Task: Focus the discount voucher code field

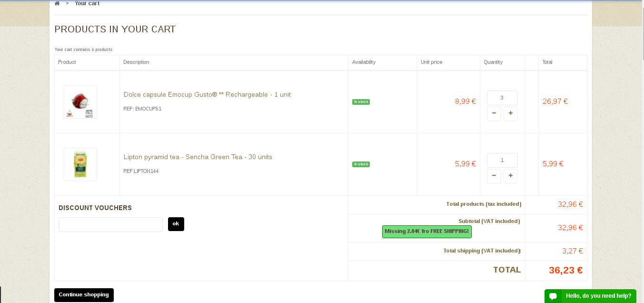Action: click(x=110, y=224)
